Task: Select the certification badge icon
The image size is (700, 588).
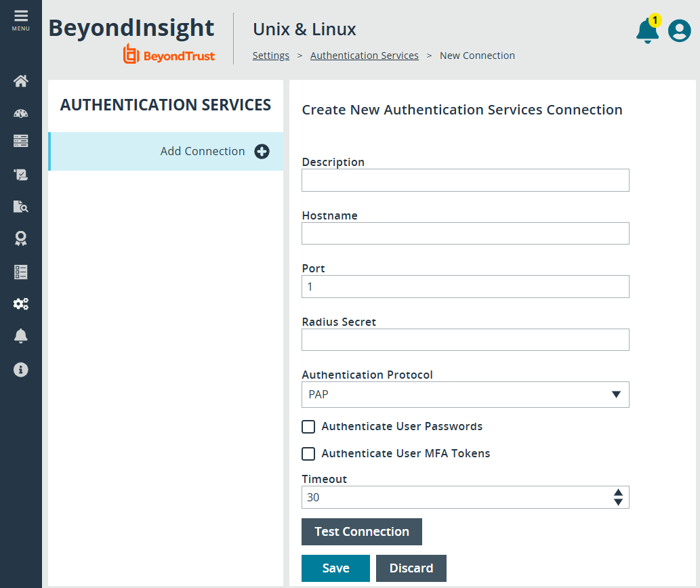Action: tap(20, 238)
